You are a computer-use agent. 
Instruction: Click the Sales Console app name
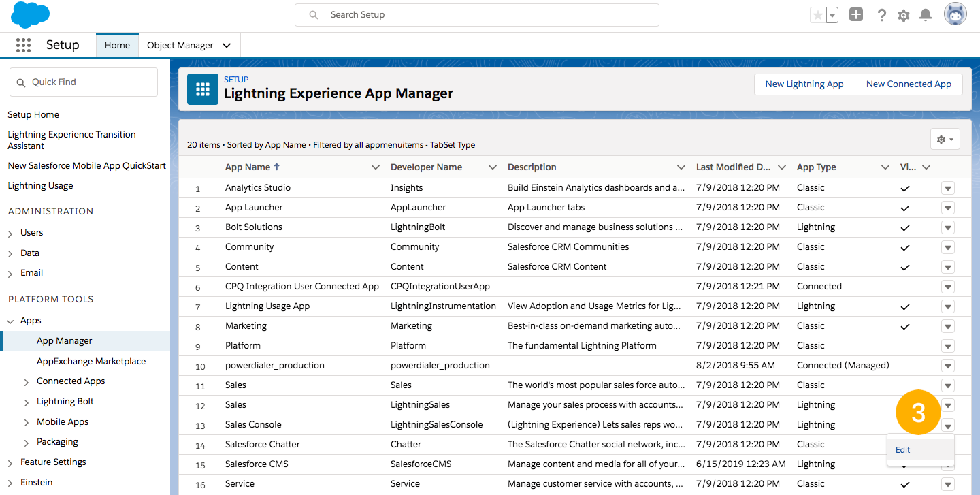[253, 424]
